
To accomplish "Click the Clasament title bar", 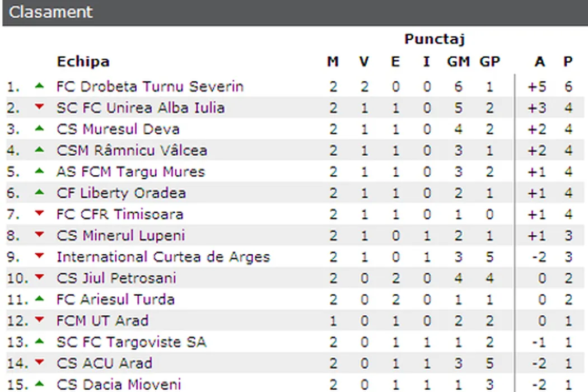I will (x=294, y=12).
